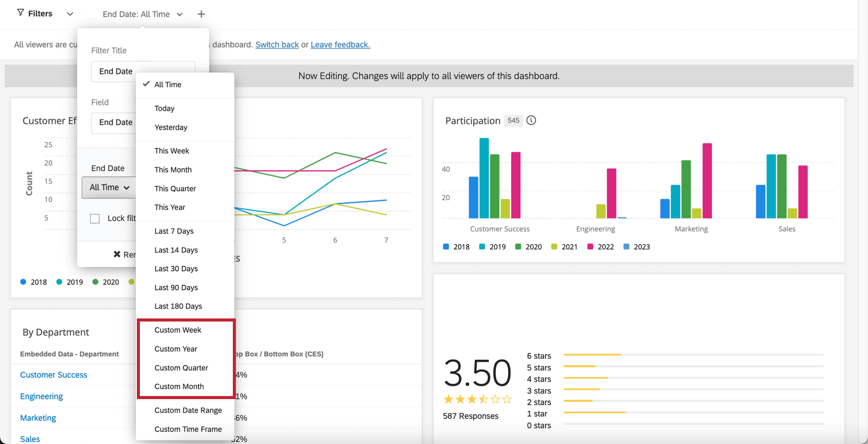Select Last 30 Days from the list
Viewport: 868px width, 444px height.
[176, 268]
